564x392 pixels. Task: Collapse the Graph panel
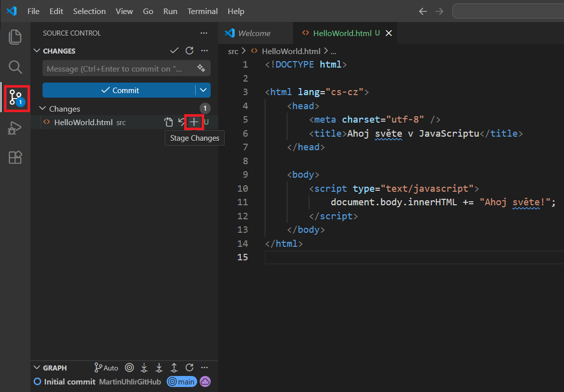37,367
